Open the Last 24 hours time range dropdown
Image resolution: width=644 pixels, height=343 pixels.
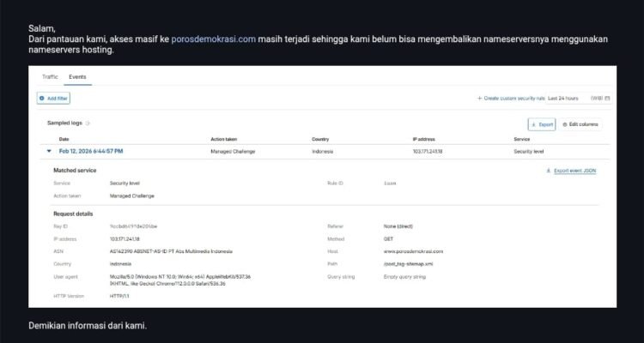[x=562, y=99]
